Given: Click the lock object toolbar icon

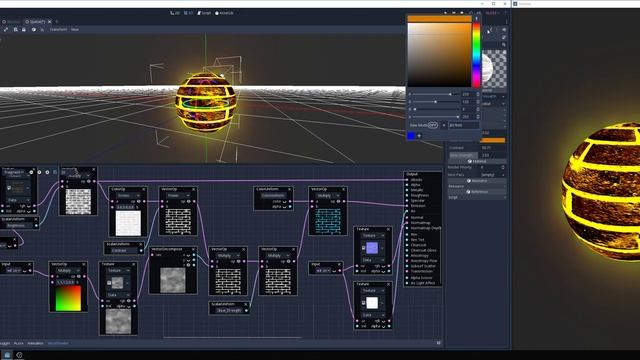Looking at the screenshot, I should point(24,29).
